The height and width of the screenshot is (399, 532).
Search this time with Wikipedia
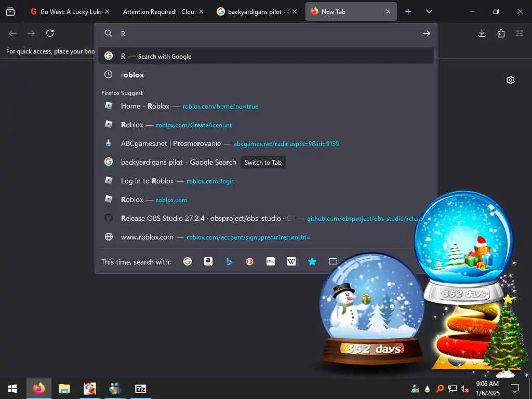(x=291, y=261)
